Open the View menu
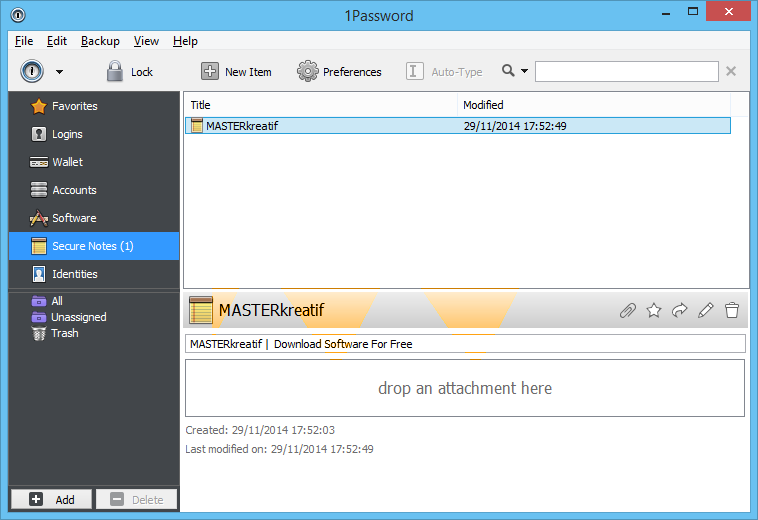Viewport: 758px width, 520px height. click(x=146, y=41)
